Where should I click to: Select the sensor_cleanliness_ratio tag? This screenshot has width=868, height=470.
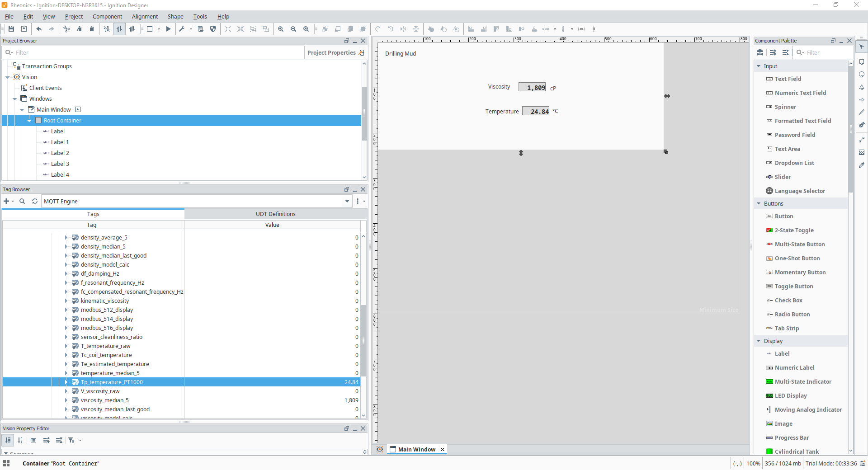coord(111,337)
